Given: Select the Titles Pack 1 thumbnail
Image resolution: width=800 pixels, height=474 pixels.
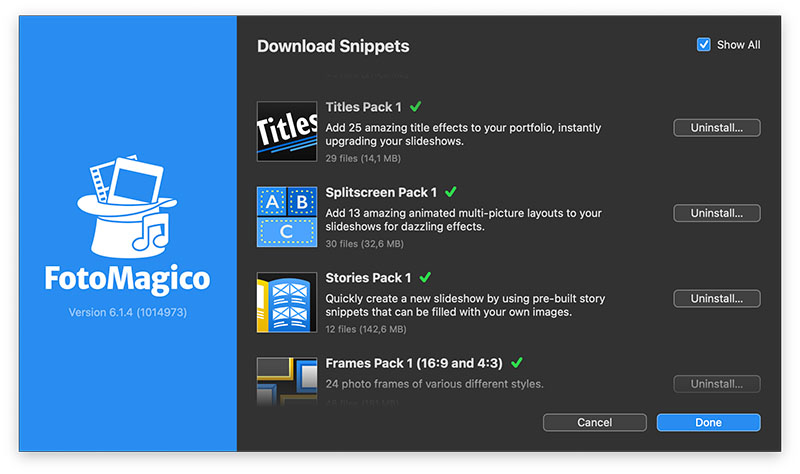Looking at the screenshot, I should [287, 132].
